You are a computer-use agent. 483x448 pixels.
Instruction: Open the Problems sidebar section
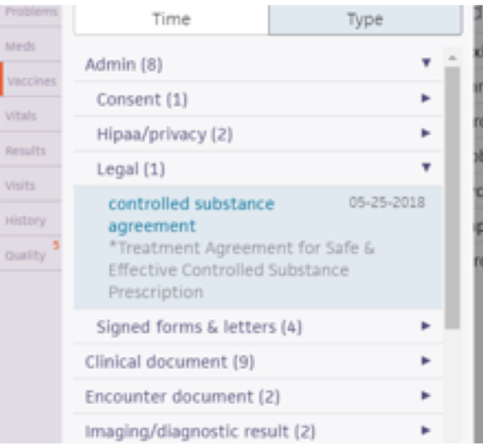click(x=31, y=12)
